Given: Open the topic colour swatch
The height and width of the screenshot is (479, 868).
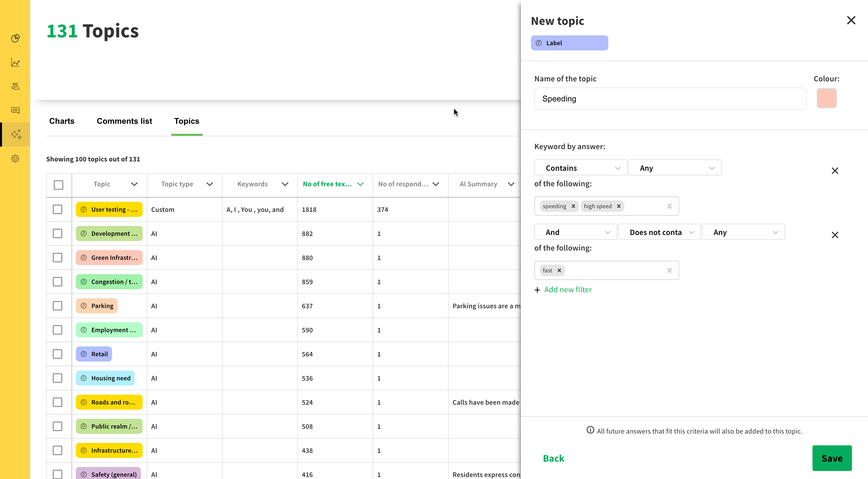Looking at the screenshot, I should (x=826, y=98).
